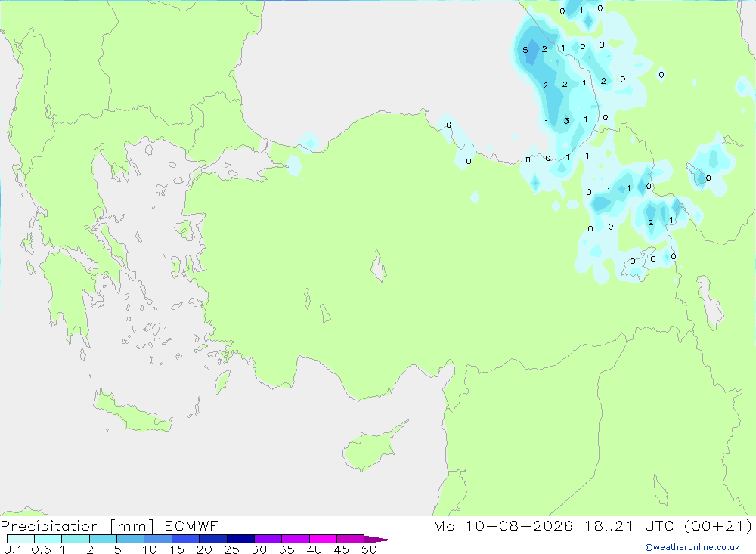This screenshot has height=554, width=756.
Task: Click the "Precipitation" title word
Action: (x=50, y=526)
